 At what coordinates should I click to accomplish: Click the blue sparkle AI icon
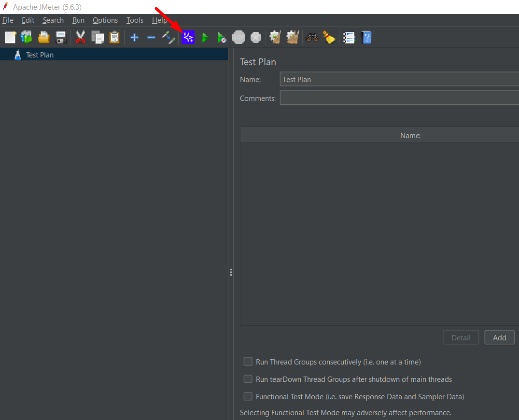coord(188,37)
